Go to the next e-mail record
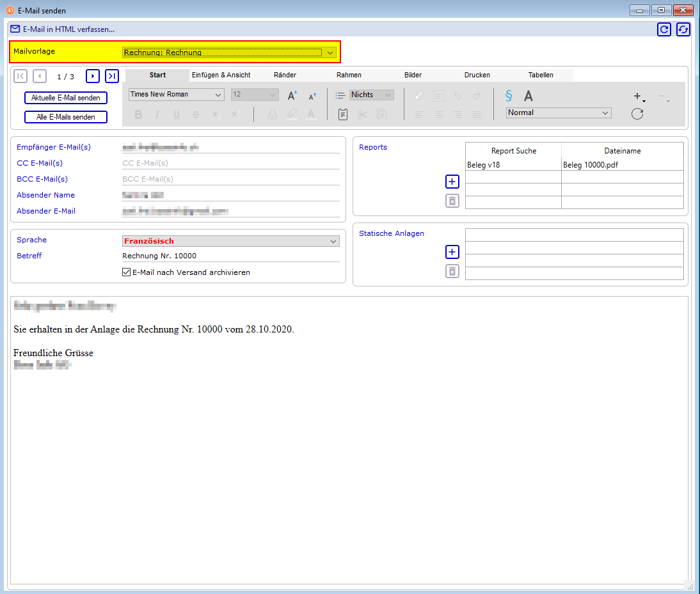Screen dimensions: 700x594 point(93,76)
